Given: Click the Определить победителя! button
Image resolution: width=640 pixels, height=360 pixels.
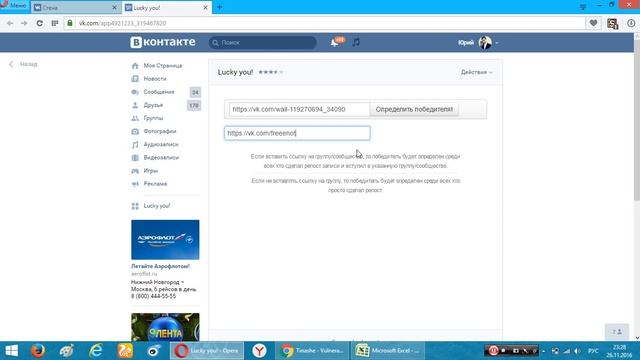Looking at the screenshot, I should 414,109.
